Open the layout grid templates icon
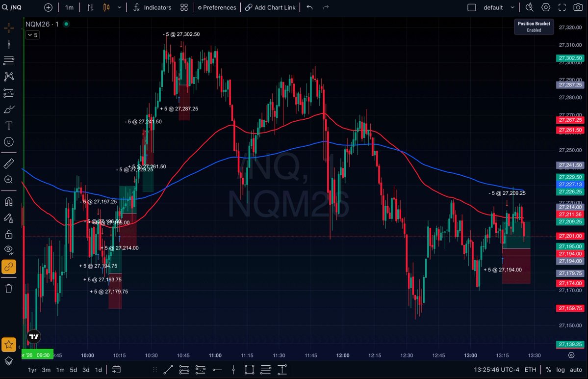 [184, 7]
